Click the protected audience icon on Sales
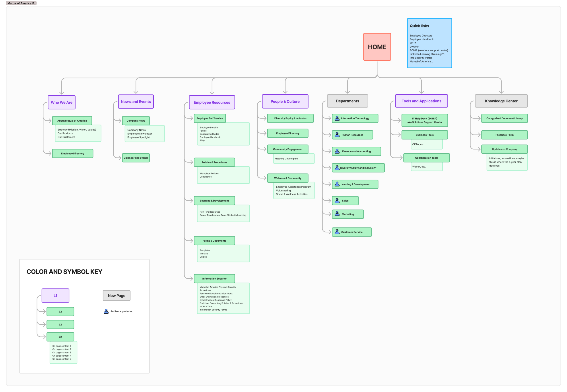Viewport: 567px width, 392px height. [x=337, y=200]
